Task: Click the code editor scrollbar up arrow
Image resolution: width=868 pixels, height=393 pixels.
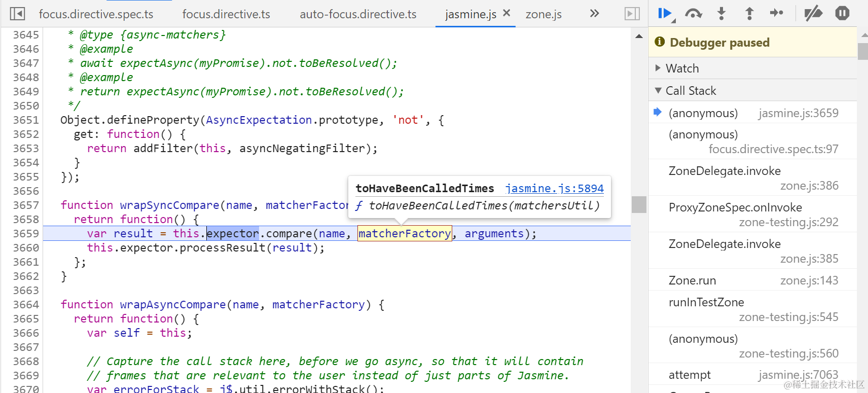Action: pyautogui.click(x=639, y=36)
